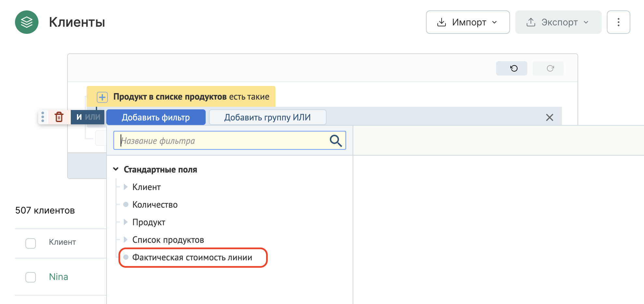This screenshot has width=644, height=304.
Task: Click the magnifier search icon
Action: pyautogui.click(x=335, y=141)
